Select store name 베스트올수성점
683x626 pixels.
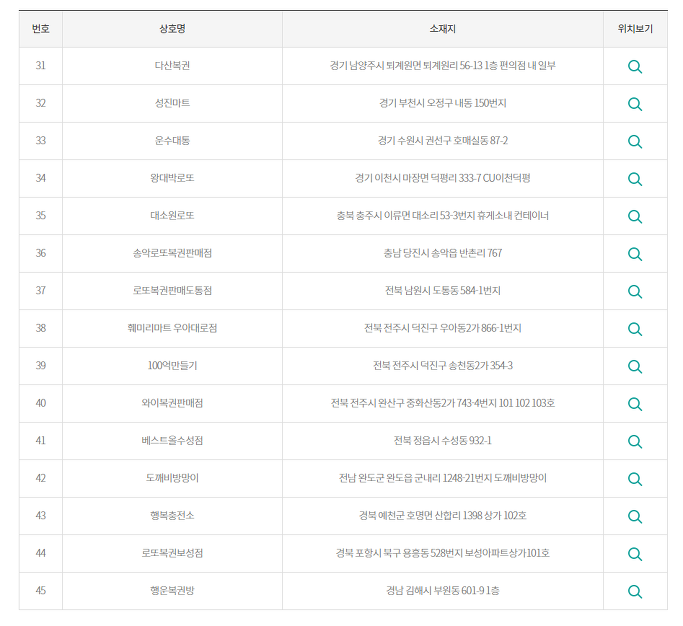coord(172,440)
